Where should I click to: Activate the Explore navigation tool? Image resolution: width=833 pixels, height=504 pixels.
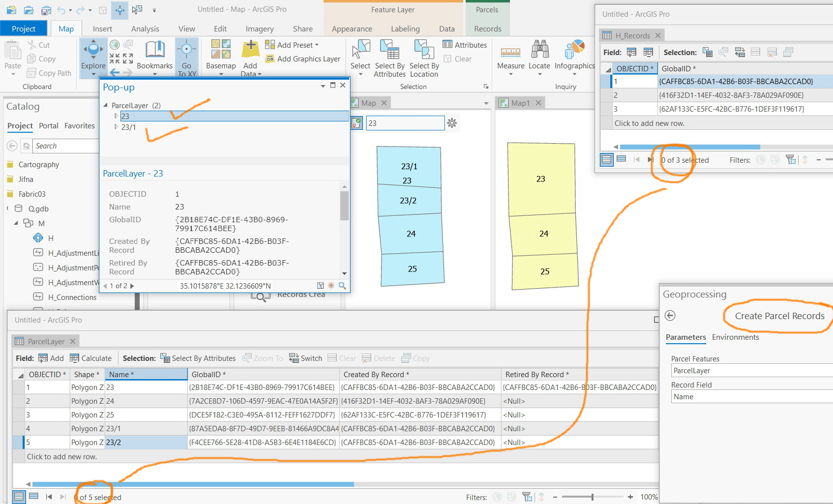(93, 57)
